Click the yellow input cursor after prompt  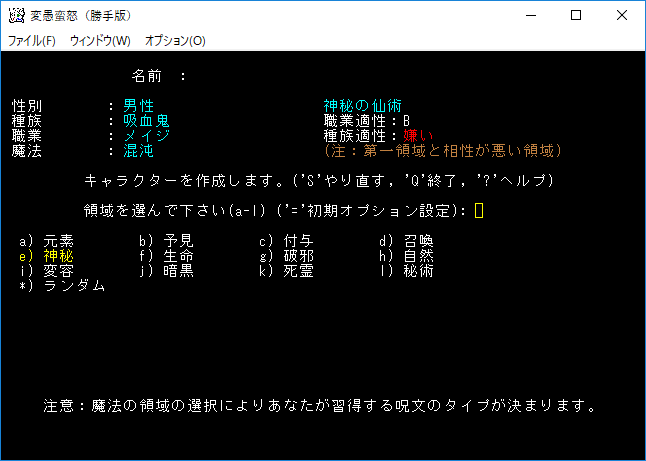click(479, 210)
